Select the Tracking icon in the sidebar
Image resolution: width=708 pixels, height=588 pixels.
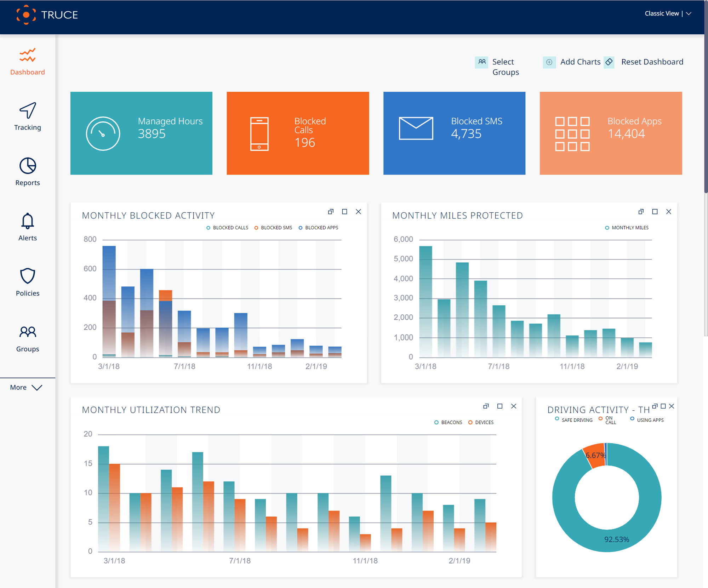click(27, 117)
